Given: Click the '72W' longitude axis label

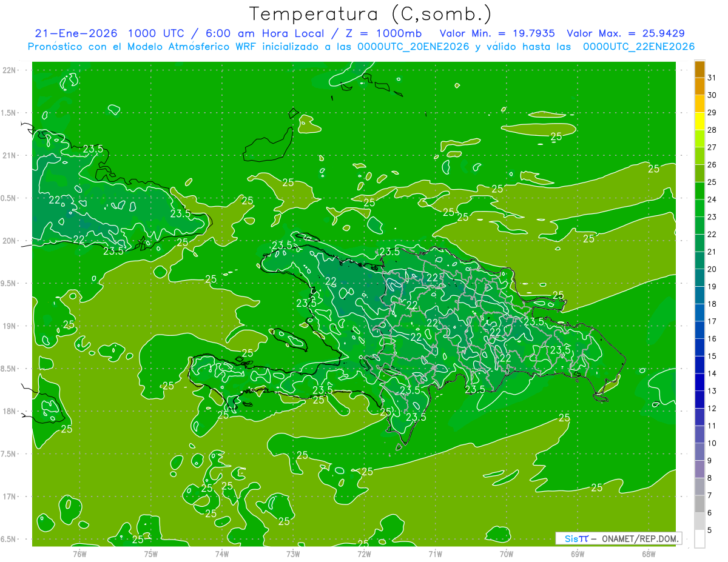Looking at the screenshot, I should pos(364,554).
